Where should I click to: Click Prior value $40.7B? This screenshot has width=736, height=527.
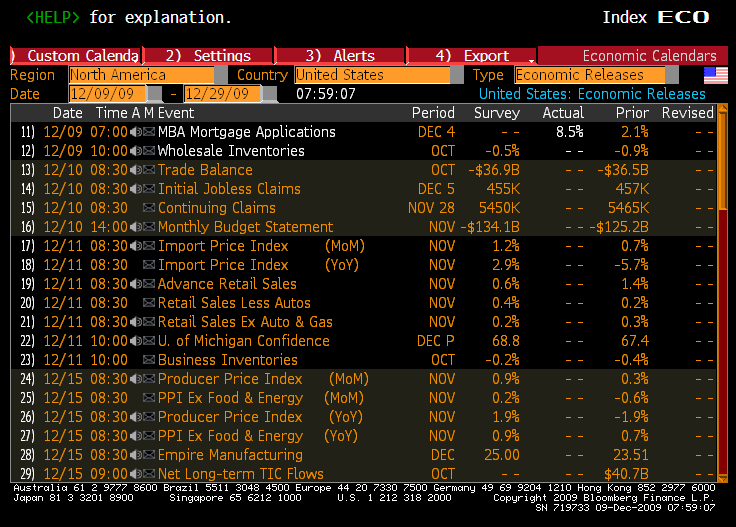click(x=626, y=474)
